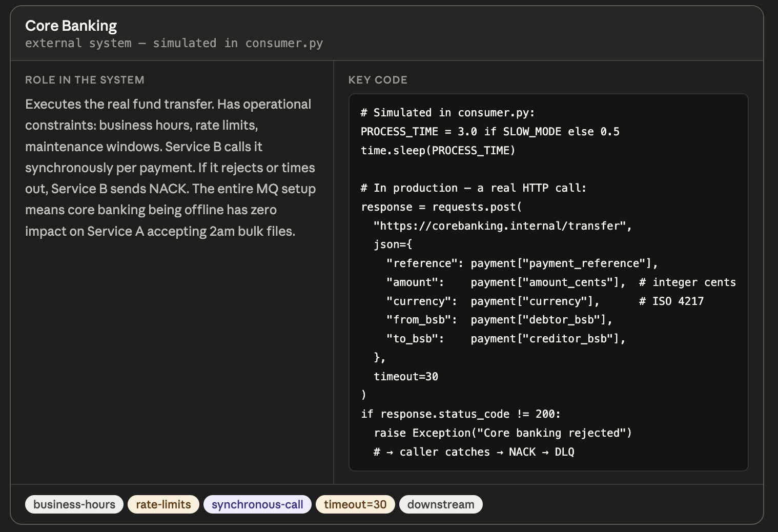Click the 'timeout=30' code line
The width and height of the screenshot is (778, 532).
click(x=406, y=377)
